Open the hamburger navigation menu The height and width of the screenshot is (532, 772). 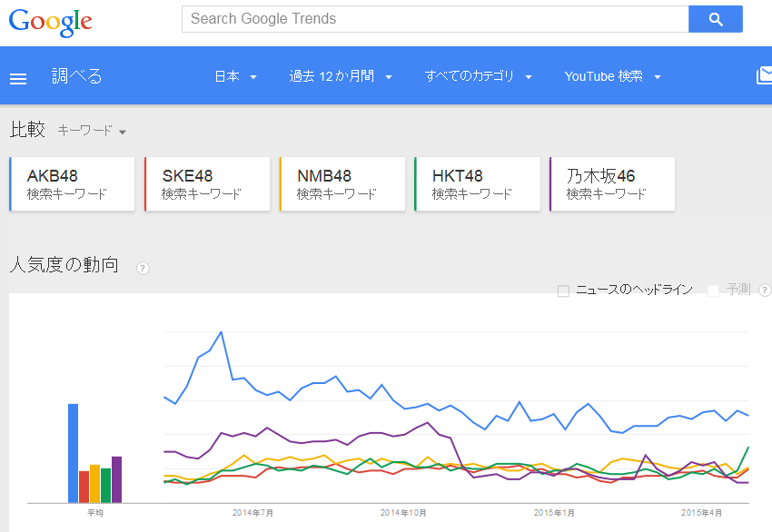point(18,78)
